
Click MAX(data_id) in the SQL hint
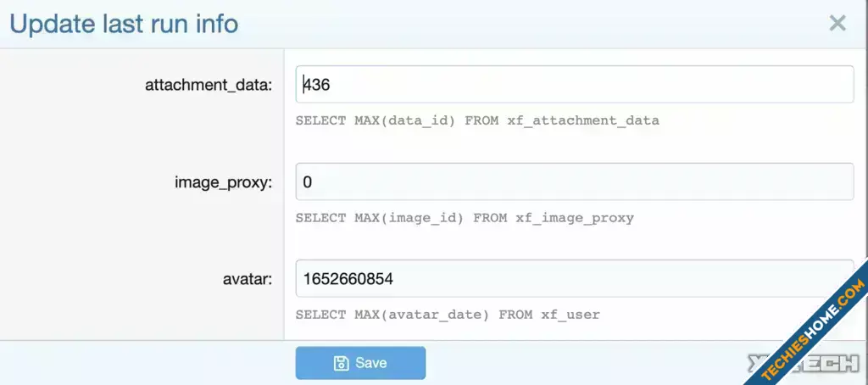coord(404,120)
